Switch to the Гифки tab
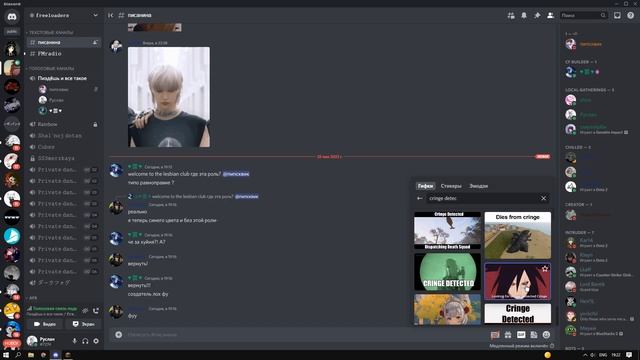The width and height of the screenshot is (640, 360). 425,186
